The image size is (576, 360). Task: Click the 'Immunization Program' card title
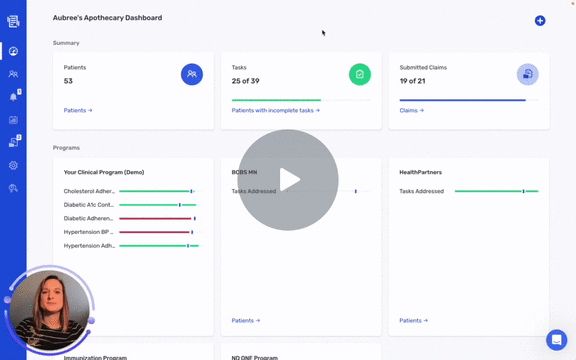95,357
